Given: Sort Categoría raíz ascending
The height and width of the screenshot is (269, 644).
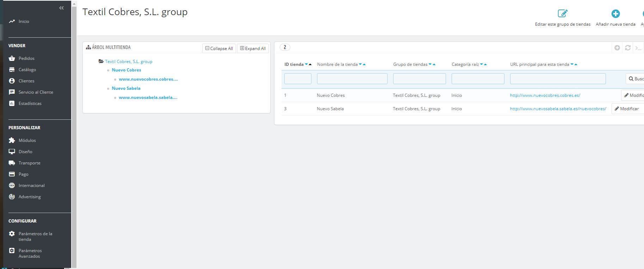Looking at the screenshot, I should pos(485,64).
